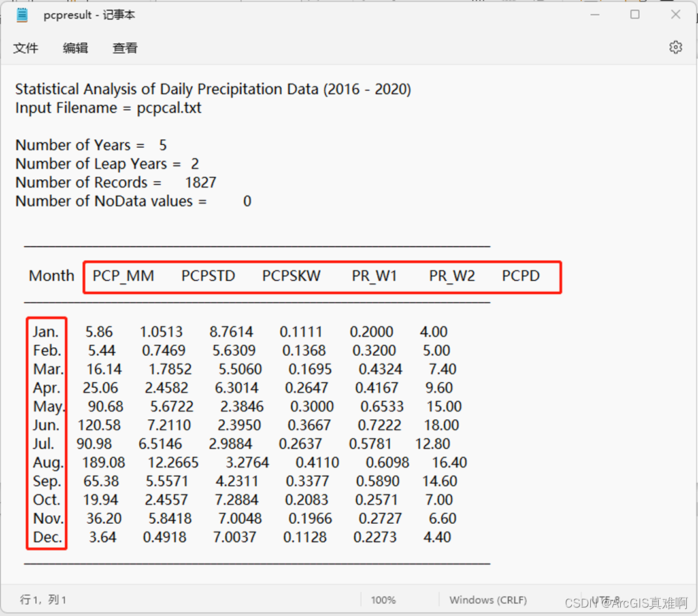Click value 12.2665 in the Aug. row

pyautogui.click(x=173, y=463)
